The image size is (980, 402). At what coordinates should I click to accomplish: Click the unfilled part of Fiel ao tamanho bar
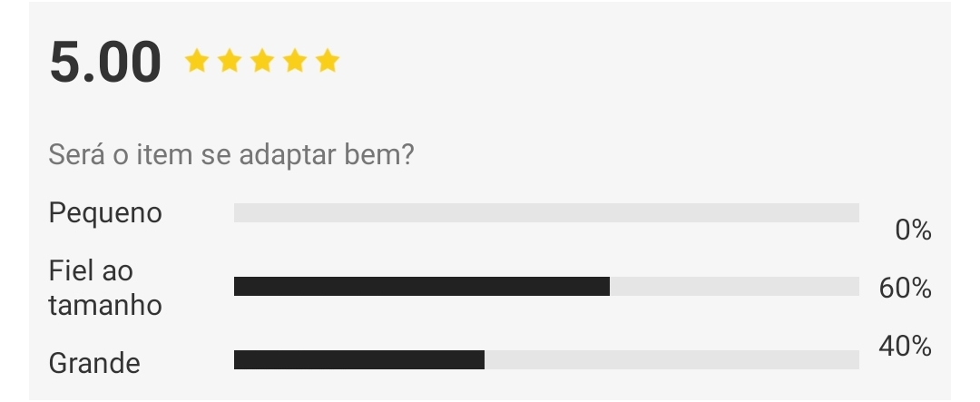tap(734, 287)
